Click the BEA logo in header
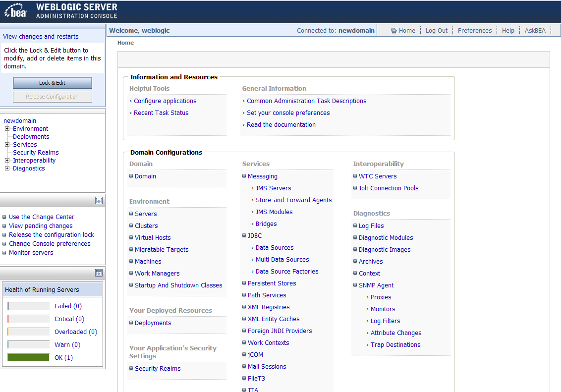The image size is (561, 392). coord(15,10)
